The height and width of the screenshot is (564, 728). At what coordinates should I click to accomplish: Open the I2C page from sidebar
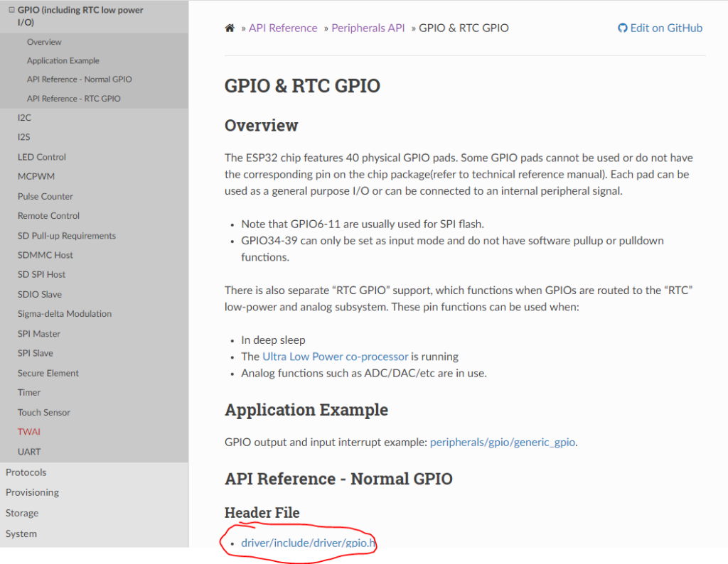click(x=24, y=118)
